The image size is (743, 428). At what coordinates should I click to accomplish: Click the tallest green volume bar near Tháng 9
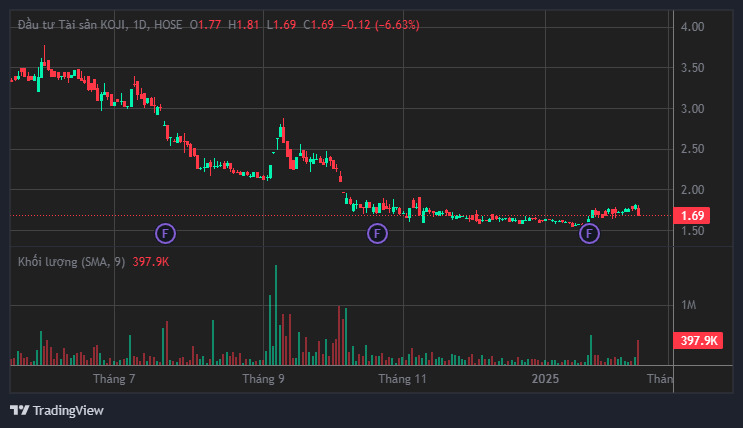coord(276,315)
